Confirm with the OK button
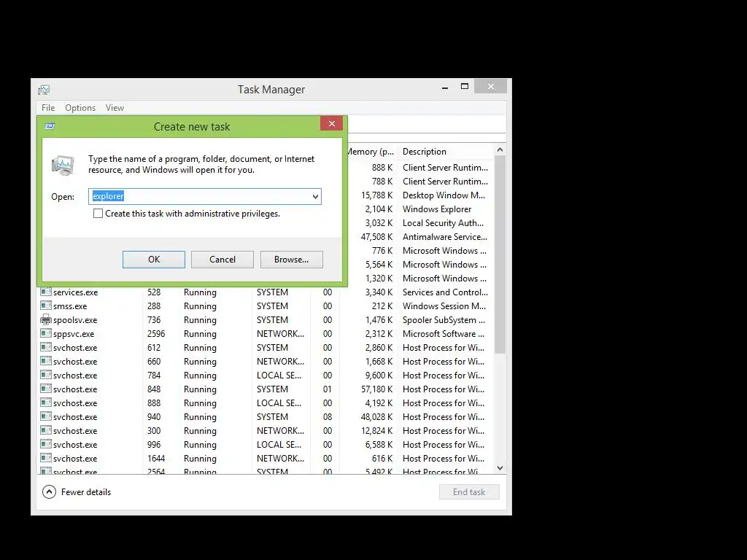The height and width of the screenshot is (560, 747). (154, 260)
